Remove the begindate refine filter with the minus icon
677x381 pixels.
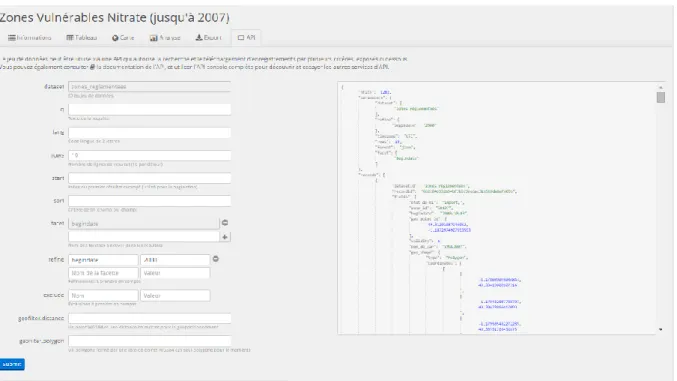click(x=215, y=259)
